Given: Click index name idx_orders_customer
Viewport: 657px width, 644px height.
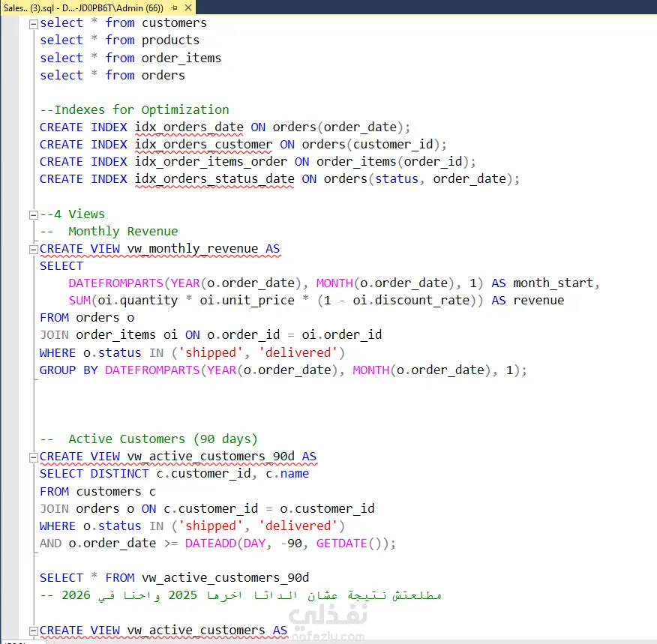Looking at the screenshot, I should (204, 145).
